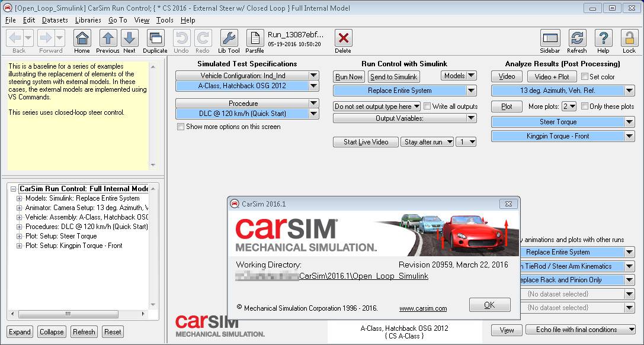
Task: Open the Models dropdown
Action: pyautogui.click(x=459, y=76)
